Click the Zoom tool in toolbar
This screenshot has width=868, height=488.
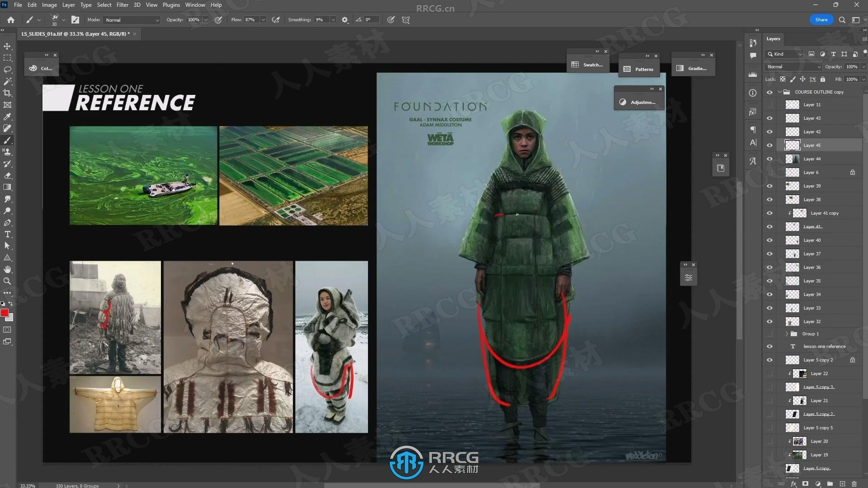tap(8, 281)
